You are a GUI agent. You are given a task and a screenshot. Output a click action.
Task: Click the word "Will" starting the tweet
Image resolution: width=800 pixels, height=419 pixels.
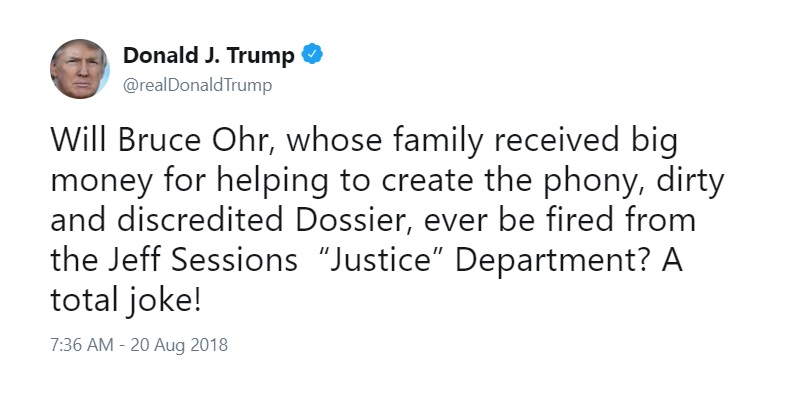(x=80, y=140)
